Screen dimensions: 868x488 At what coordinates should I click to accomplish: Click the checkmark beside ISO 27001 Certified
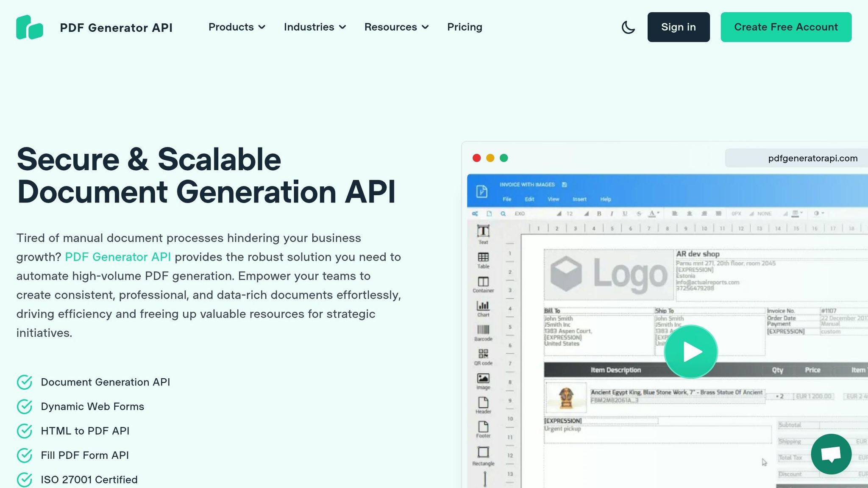(25, 480)
